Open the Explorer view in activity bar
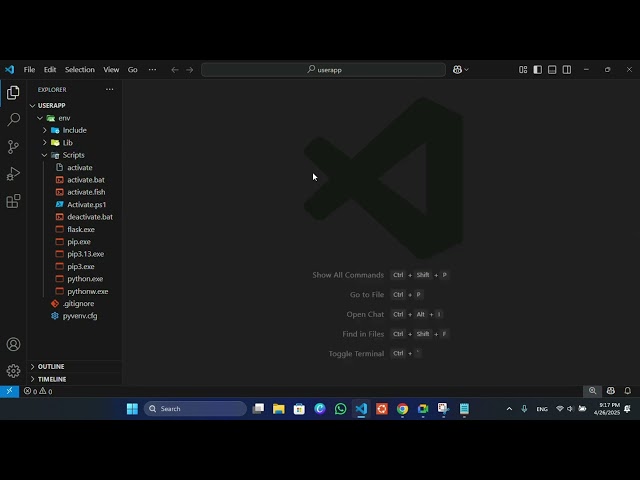This screenshot has height=480, width=640. (13, 93)
